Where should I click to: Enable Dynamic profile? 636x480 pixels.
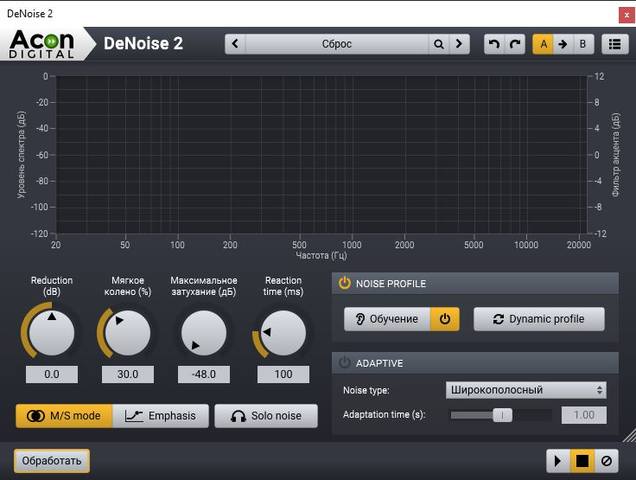(x=539, y=319)
